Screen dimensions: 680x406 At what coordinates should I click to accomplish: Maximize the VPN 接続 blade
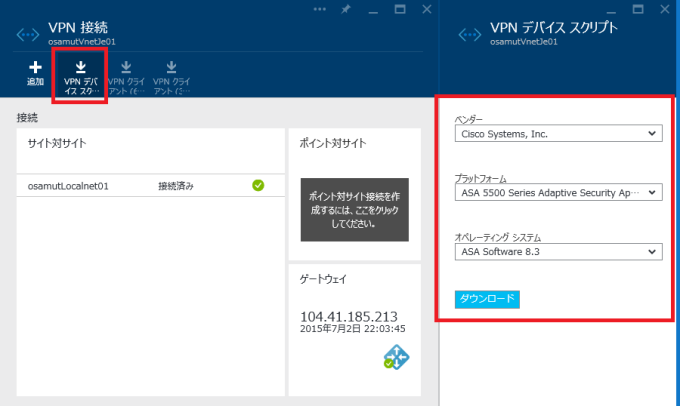400,9
